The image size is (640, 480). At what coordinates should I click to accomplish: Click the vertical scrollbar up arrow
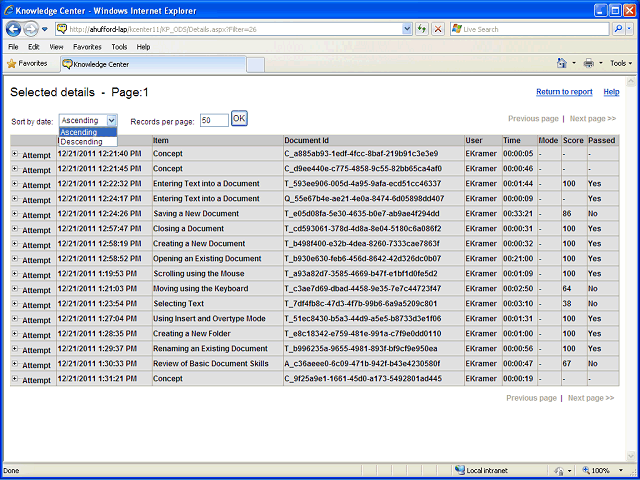click(x=631, y=82)
